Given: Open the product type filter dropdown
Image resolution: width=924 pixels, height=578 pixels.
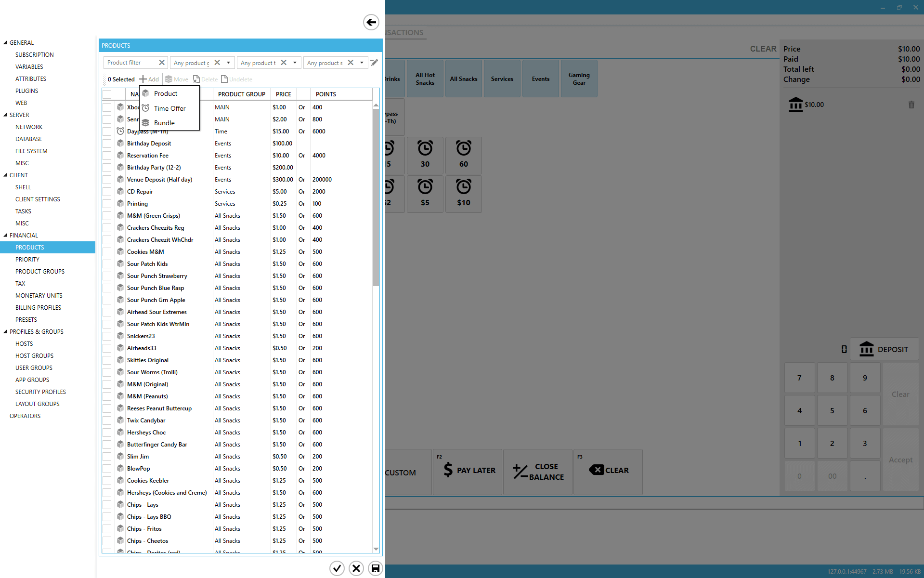Looking at the screenshot, I should (x=295, y=63).
